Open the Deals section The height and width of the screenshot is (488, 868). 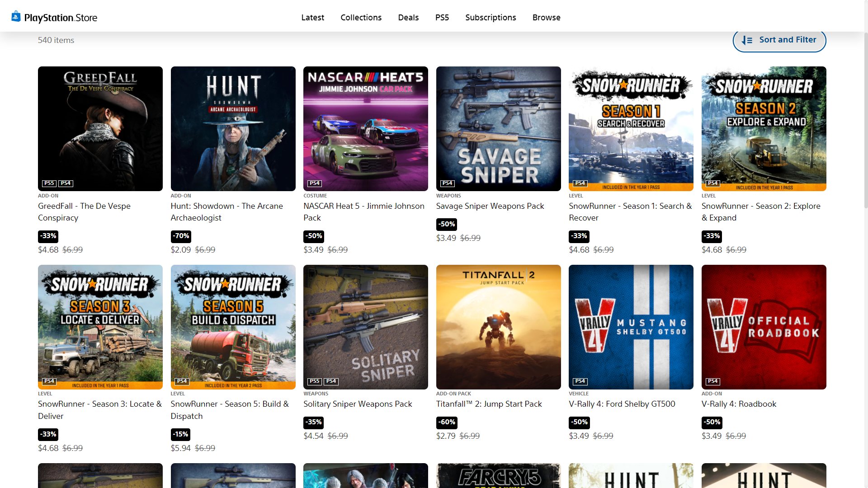[x=408, y=17]
